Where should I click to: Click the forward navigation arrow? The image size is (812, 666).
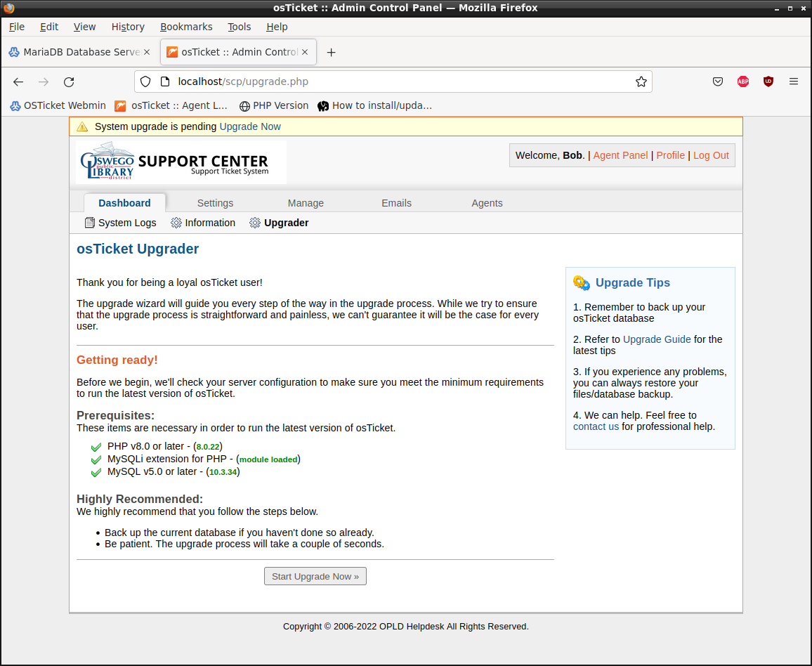44,81
